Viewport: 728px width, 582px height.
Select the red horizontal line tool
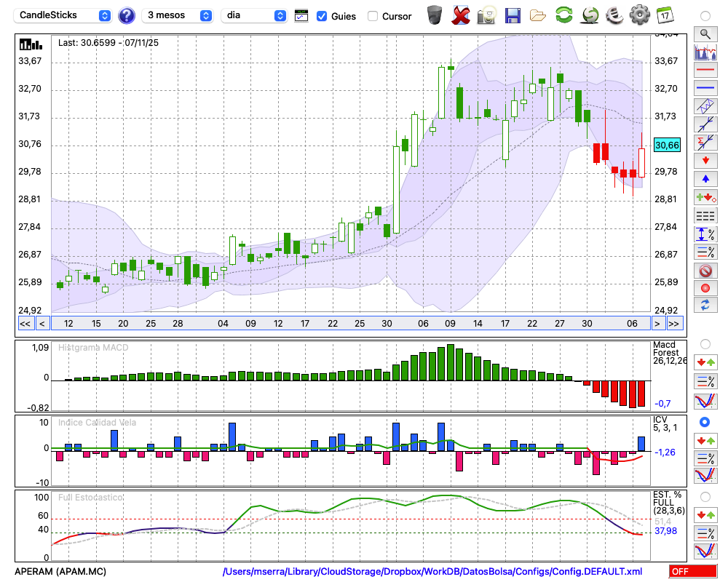[705, 71]
